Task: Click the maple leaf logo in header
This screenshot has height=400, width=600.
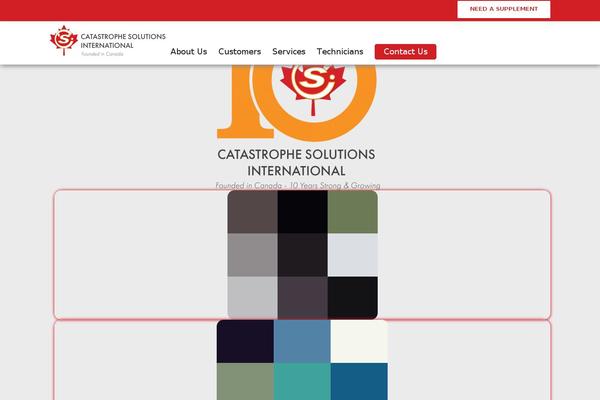Action: tap(64, 40)
